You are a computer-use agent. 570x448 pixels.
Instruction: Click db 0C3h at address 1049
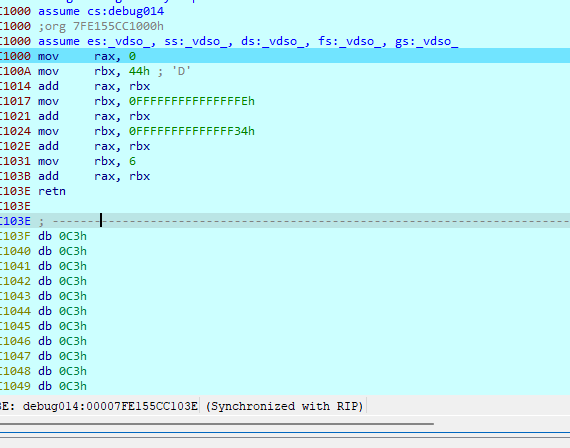[x=63, y=386]
